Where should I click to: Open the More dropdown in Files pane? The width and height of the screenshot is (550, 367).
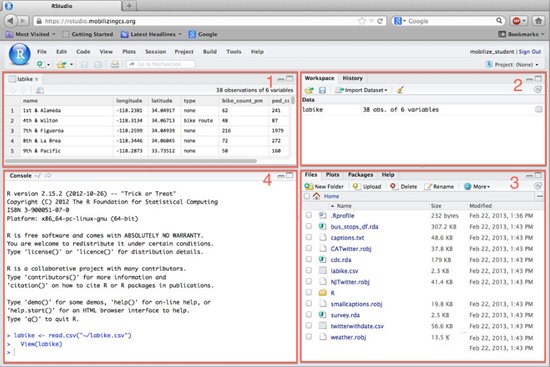click(x=477, y=186)
